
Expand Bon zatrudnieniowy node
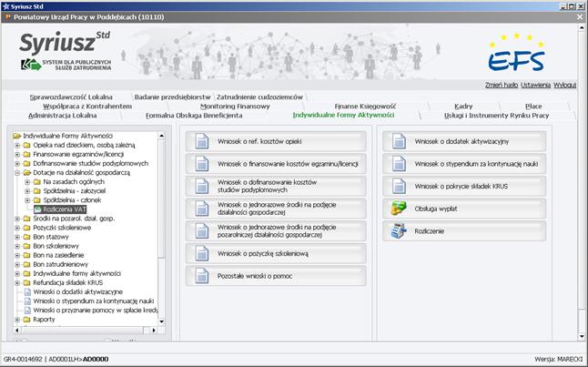pos(17,265)
